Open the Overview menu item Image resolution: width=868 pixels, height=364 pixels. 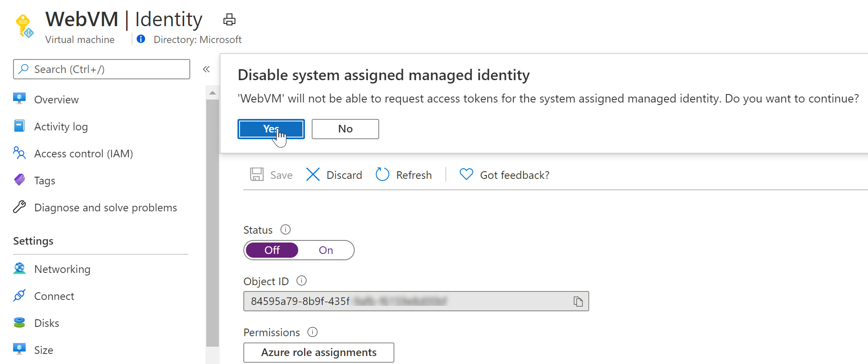point(56,100)
